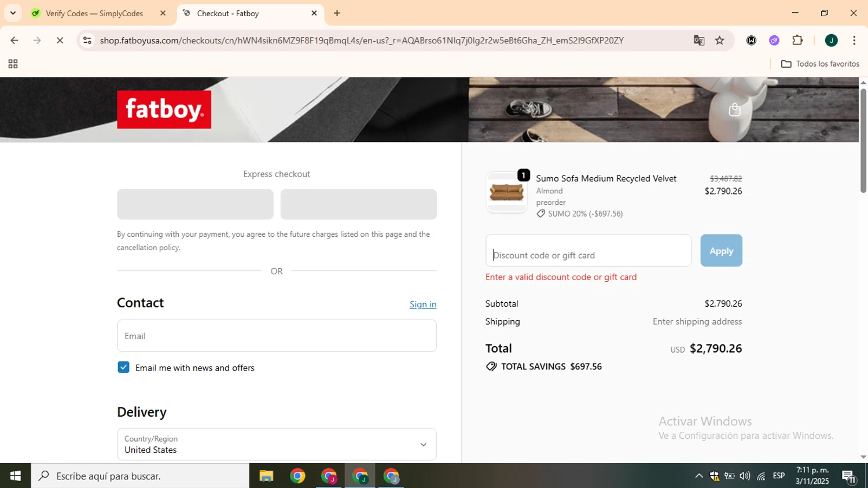Image resolution: width=868 pixels, height=488 pixels.
Task: Click the Fatboy logo
Action: click(164, 109)
